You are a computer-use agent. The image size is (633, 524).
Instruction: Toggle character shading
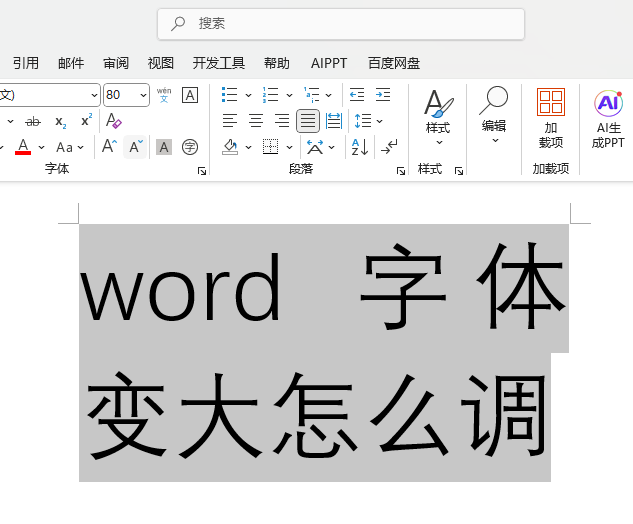(164, 147)
